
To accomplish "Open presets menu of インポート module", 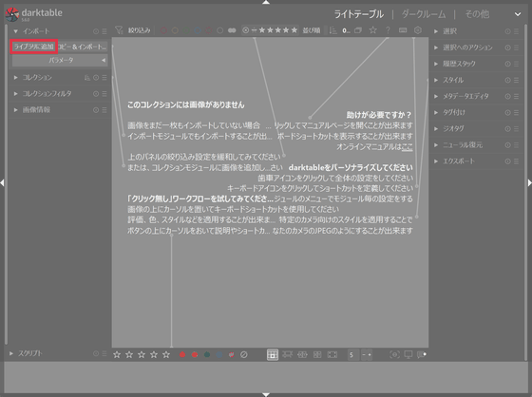I will click(x=104, y=31).
